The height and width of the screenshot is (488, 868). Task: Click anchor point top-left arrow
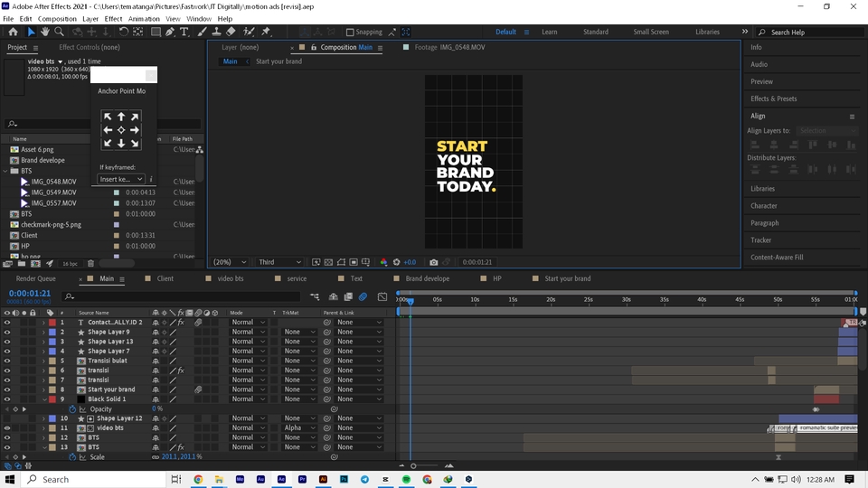tap(108, 117)
